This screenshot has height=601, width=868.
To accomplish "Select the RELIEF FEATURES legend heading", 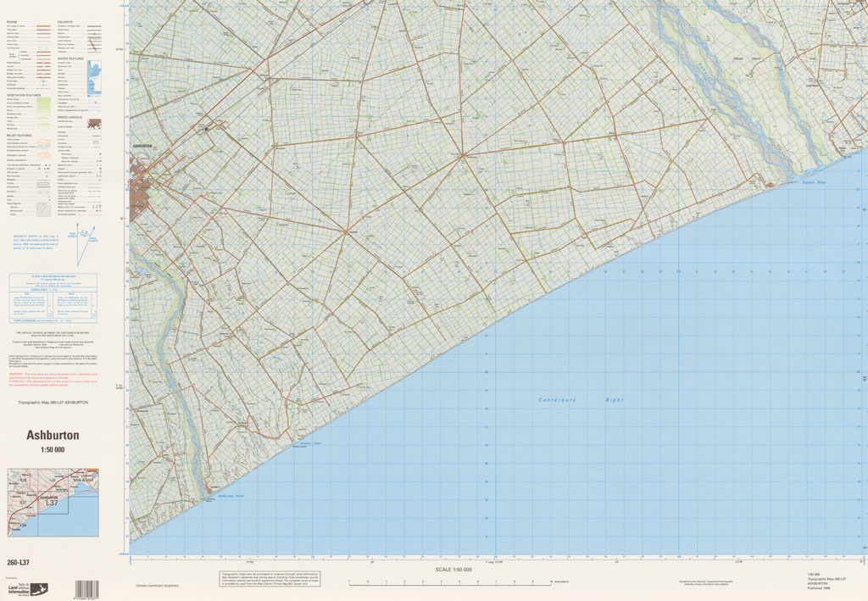I will click(x=19, y=135).
